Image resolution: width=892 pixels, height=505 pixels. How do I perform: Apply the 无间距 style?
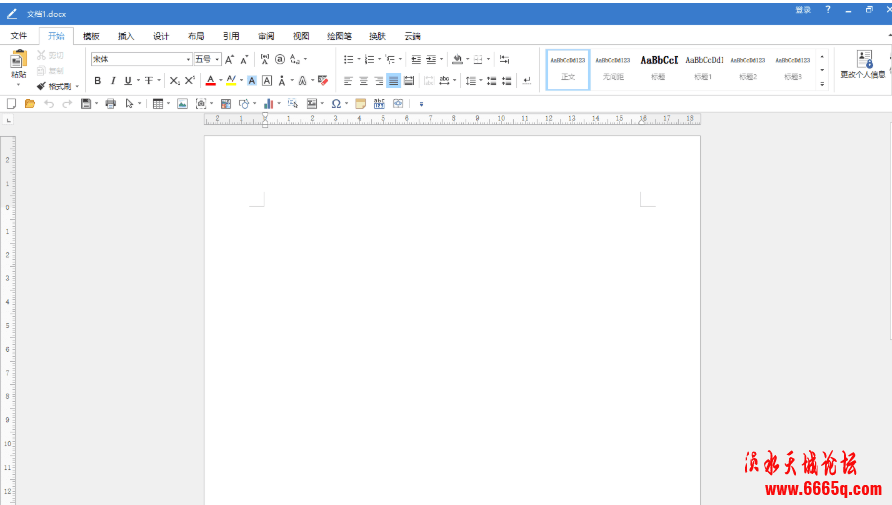click(613, 68)
